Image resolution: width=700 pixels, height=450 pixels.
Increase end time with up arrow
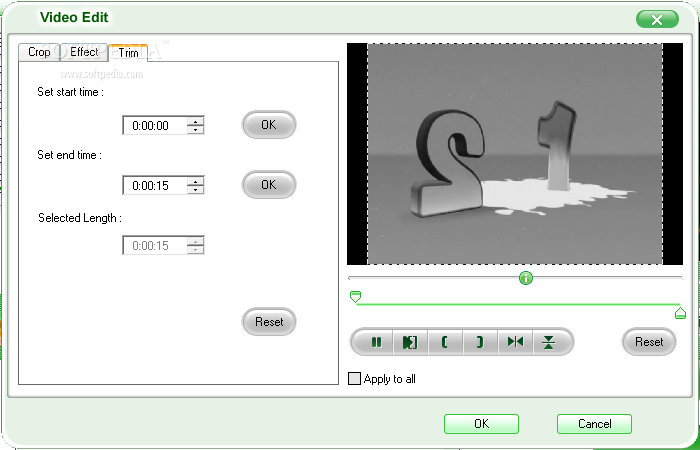click(196, 181)
